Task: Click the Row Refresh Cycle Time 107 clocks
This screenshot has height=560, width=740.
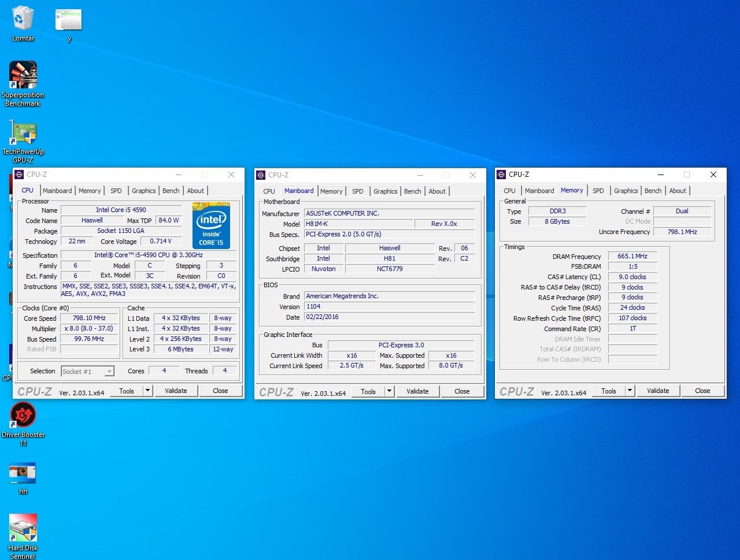Action: [632, 318]
